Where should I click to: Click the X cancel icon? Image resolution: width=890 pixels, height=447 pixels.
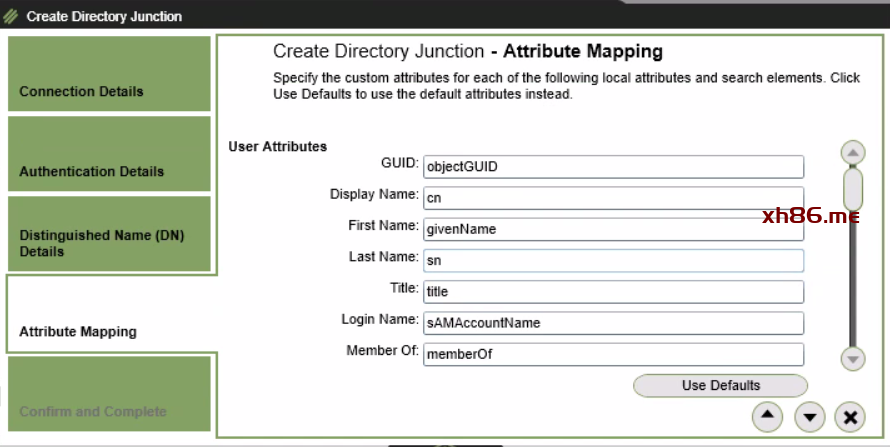[850, 416]
